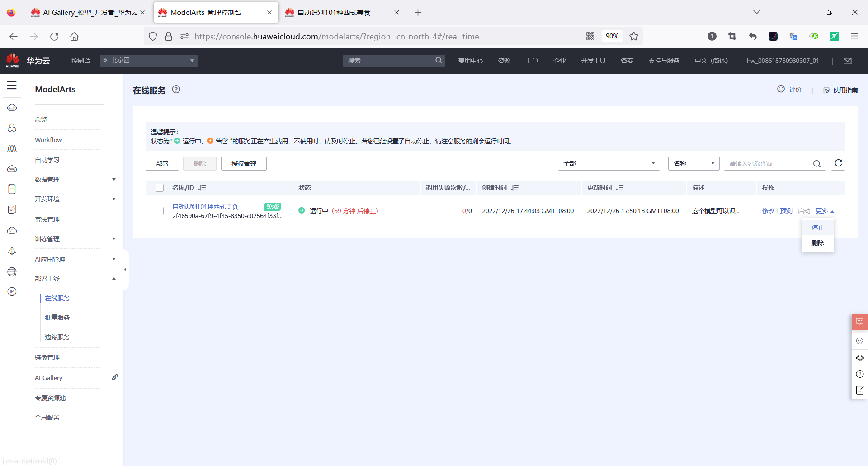Sort by 更新时间 column icon
This screenshot has width=868, height=466.
[620, 188]
